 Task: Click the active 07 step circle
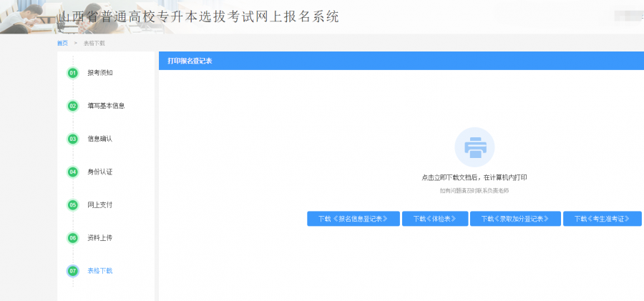click(72, 271)
